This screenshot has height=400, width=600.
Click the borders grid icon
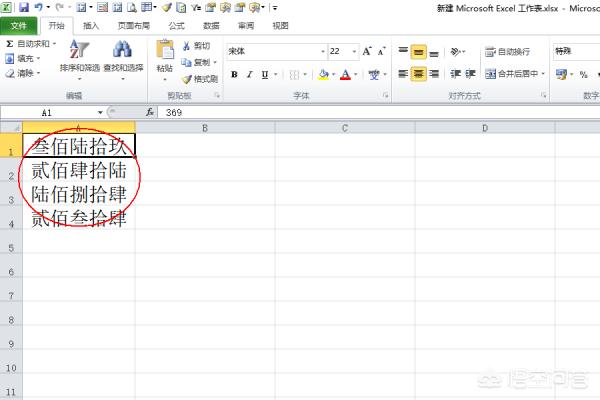click(294, 74)
